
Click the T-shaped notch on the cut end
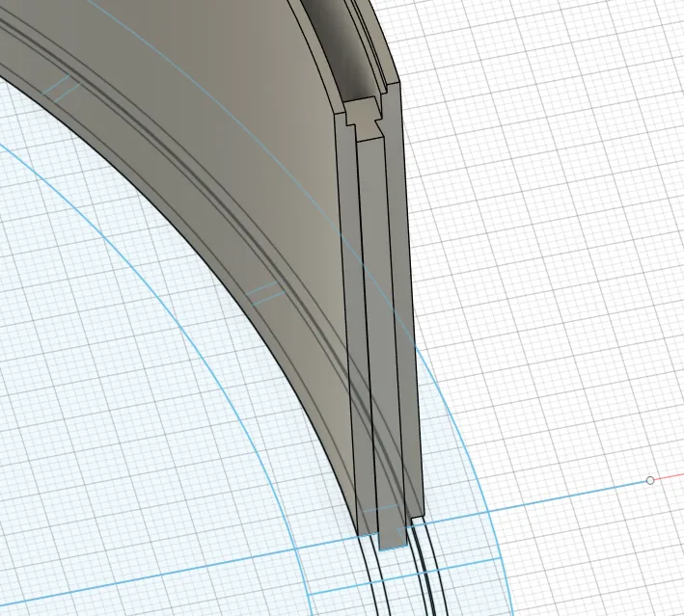(364, 116)
